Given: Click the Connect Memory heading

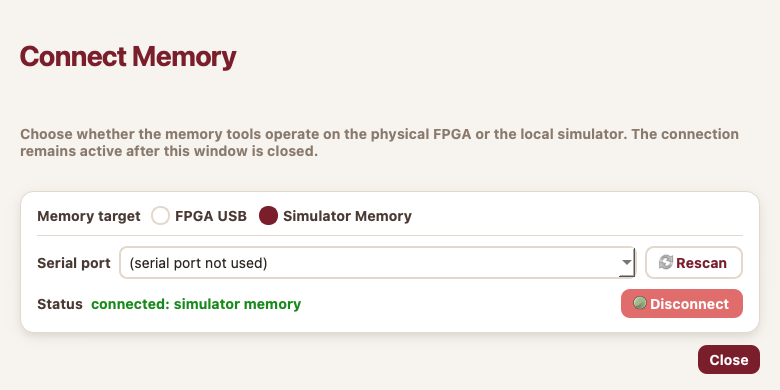Looking at the screenshot, I should (x=128, y=56).
